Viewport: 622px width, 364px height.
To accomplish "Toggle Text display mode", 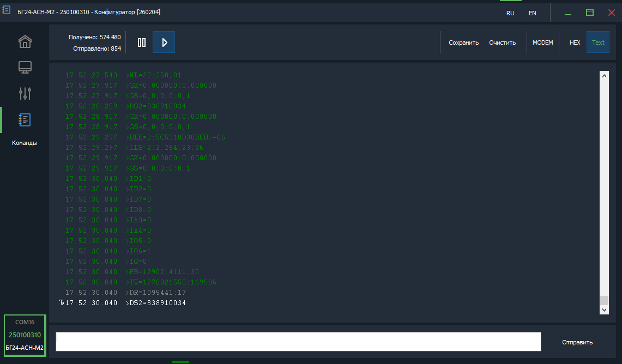I will click(x=598, y=43).
